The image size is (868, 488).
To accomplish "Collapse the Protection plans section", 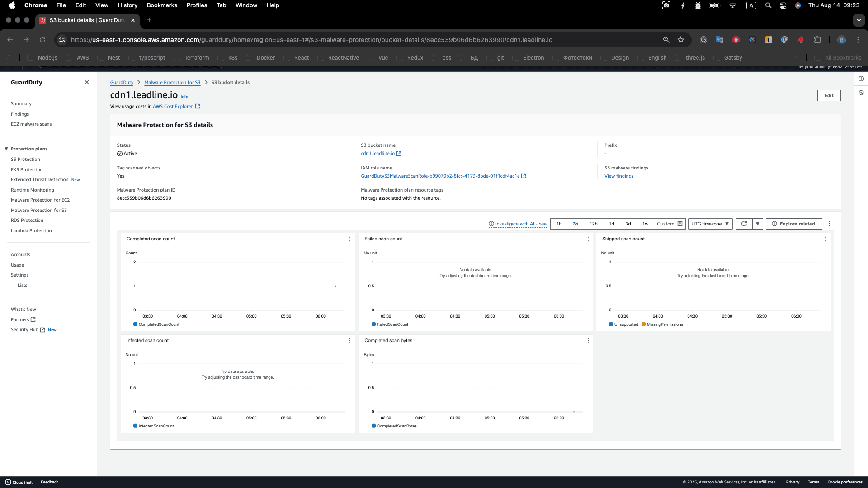I will point(6,149).
